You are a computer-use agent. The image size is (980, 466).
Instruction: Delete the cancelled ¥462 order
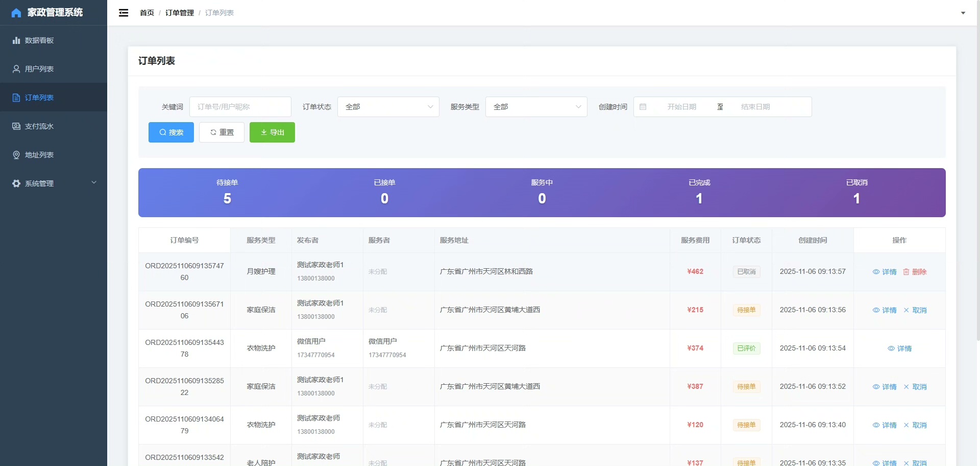point(915,272)
